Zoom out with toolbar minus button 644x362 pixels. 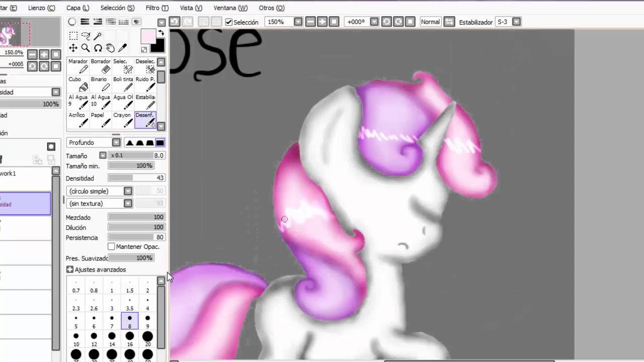pos(310,22)
